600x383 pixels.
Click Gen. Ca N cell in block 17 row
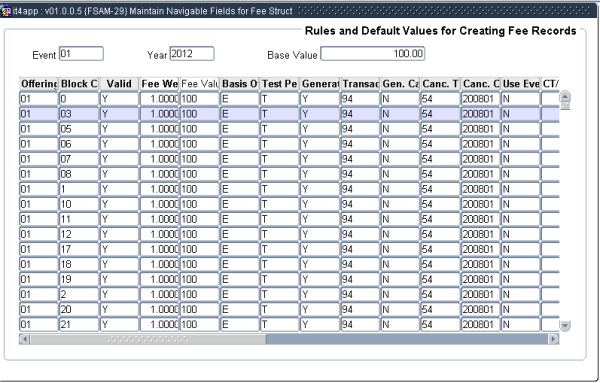pyautogui.click(x=400, y=249)
